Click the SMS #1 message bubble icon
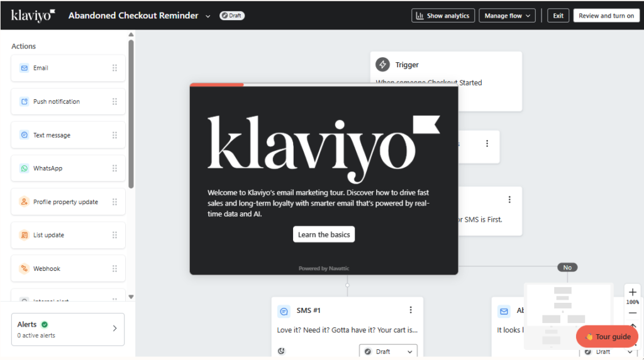The height and width of the screenshot is (360, 644). click(x=284, y=312)
